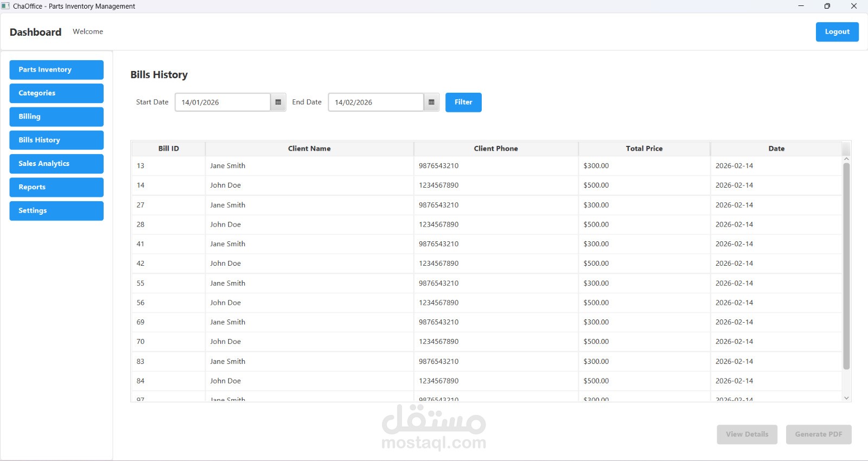
Task: Click the Dashboard heading
Action: click(x=35, y=32)
